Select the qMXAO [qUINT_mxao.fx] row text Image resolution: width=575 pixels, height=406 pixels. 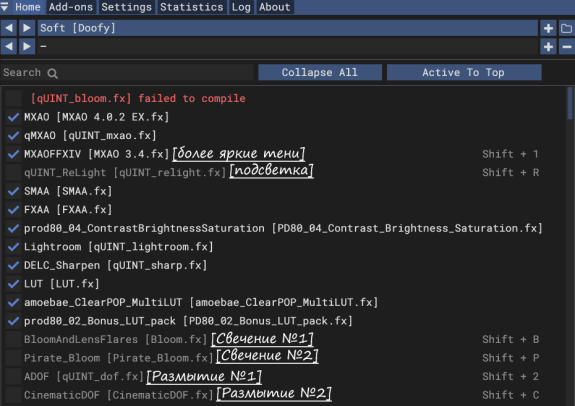point(90,135)
